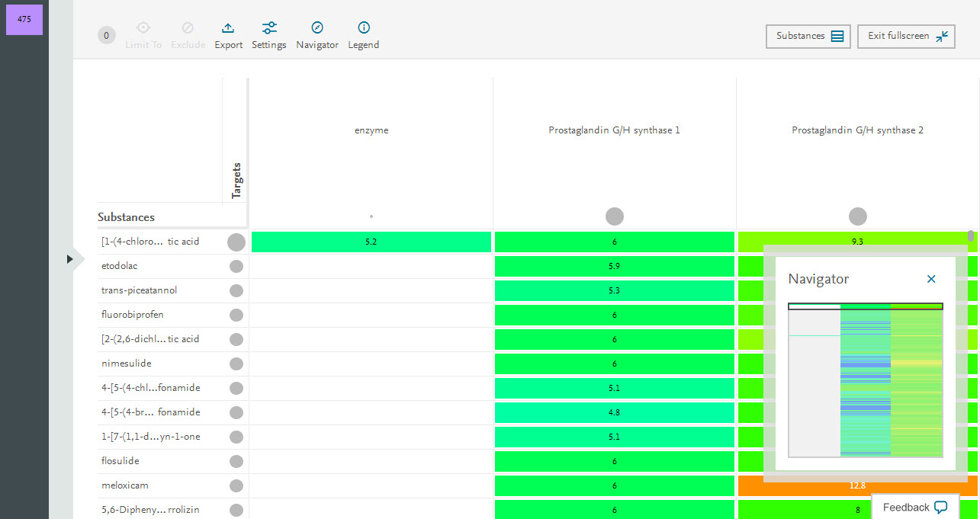This screenshot has height=519, width=980.
Task: Click the Exit fullscreen button
Action: pos(906,37)
